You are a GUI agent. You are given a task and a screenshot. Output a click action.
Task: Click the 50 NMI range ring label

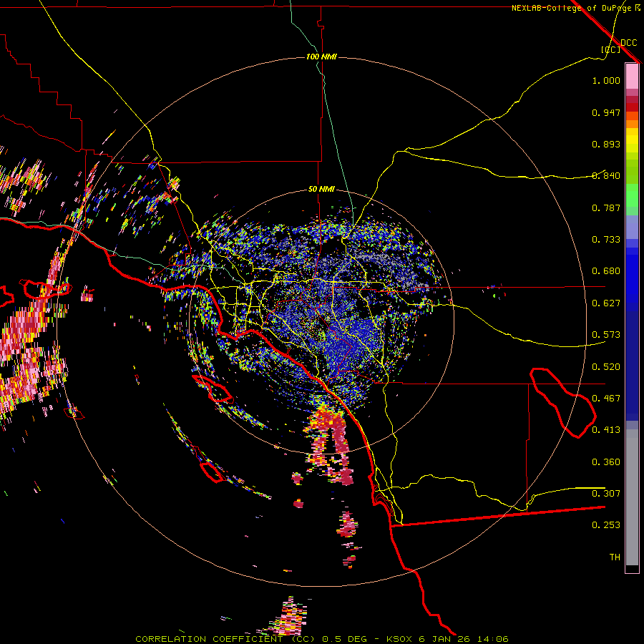(x=321, y=190)
